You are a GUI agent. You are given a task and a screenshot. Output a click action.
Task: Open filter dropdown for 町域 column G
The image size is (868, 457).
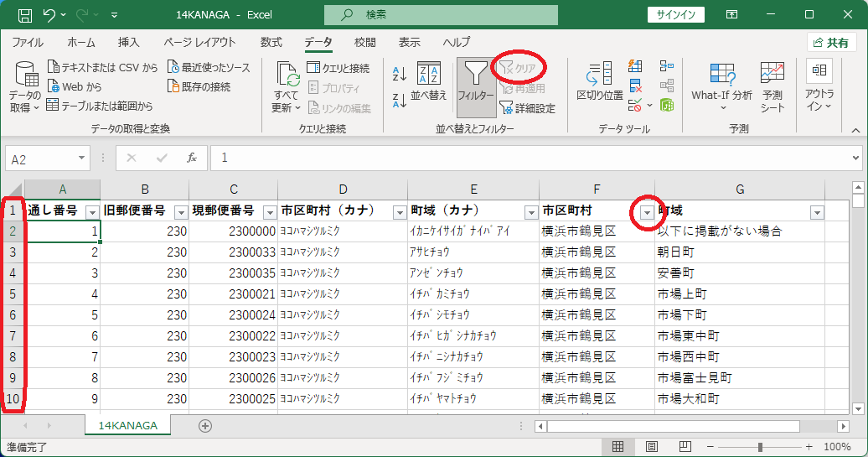[x=817, y=212]
